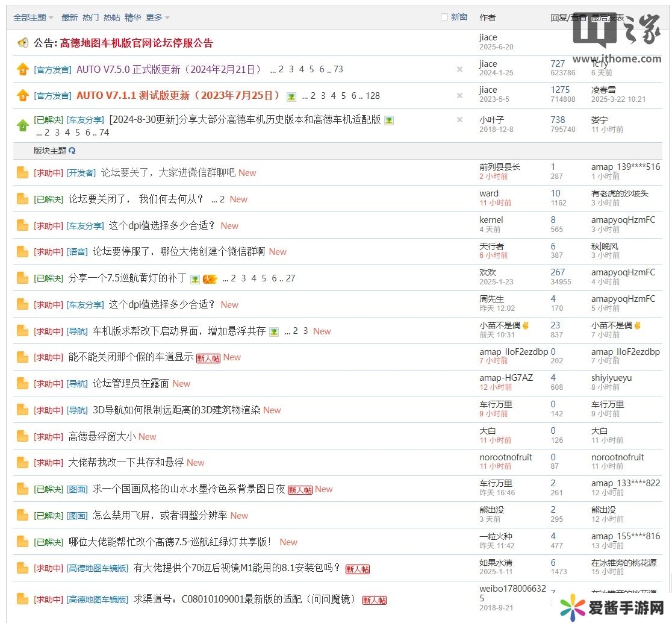Dismiss the pinned AUTO V7.5.0 row with X

pyautogui.click(x=459, y=69)
